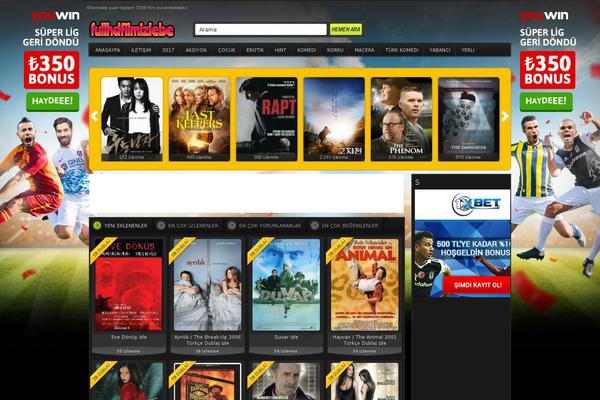Click the carousel next arrow
The width and height of the screenshot is (600, 400).
coord(505,116)
